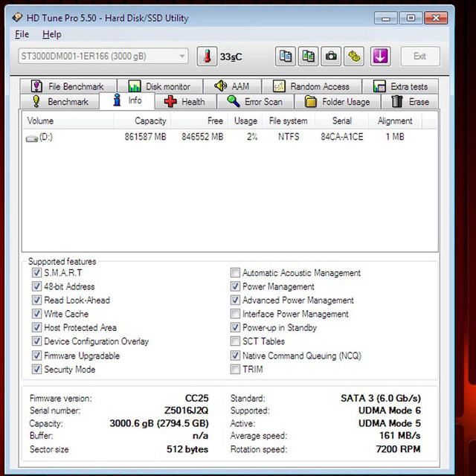Viewport: 476px width, 476px height.
Task: Toggle the SCT Tables checkbox
Action: 235,341
